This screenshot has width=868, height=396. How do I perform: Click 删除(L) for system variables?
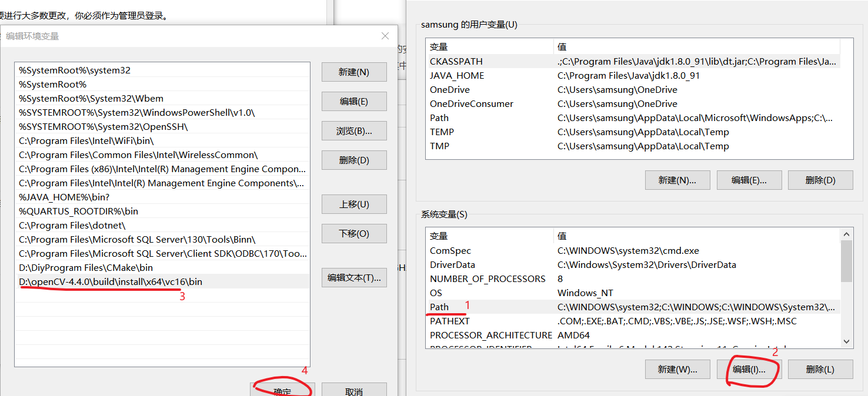(820, 369)
